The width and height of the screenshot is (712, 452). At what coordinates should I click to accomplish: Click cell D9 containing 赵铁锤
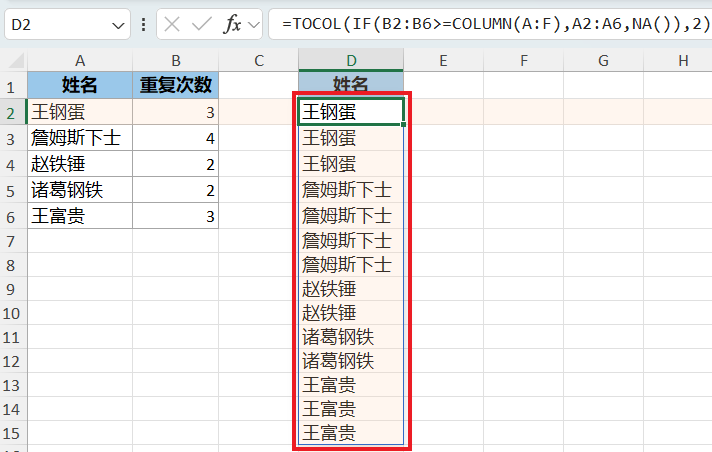(351, 289)
